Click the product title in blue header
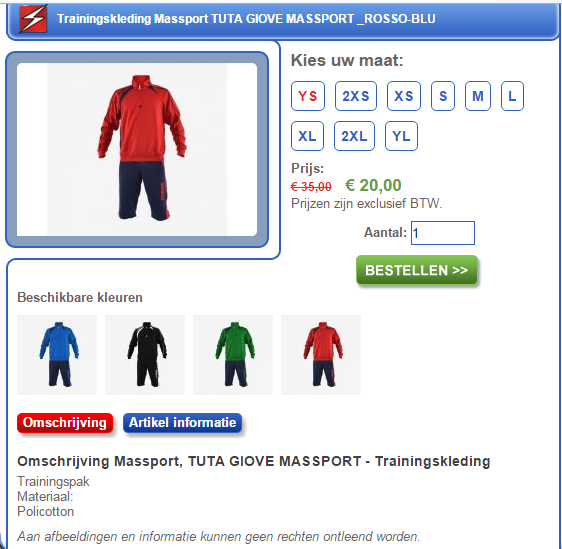 point(246,19)
